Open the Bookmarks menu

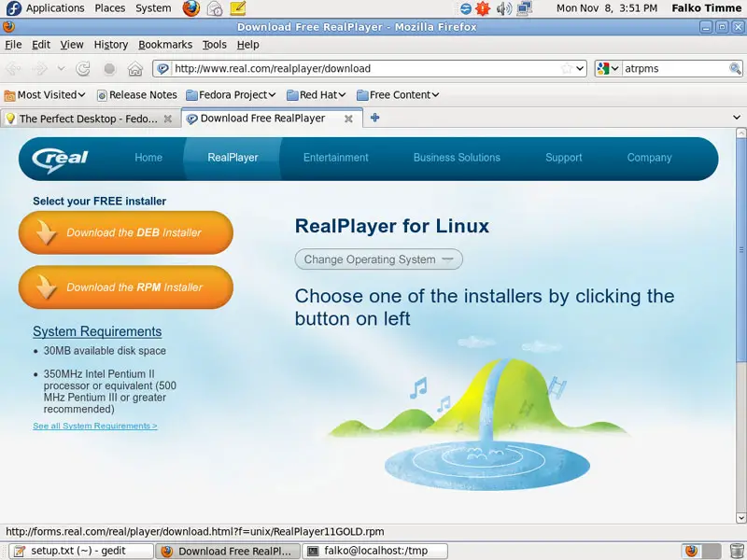tap(165, 45)
